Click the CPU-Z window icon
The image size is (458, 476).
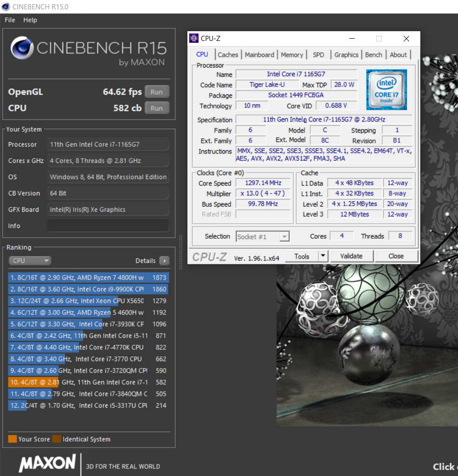coord(194,38)
